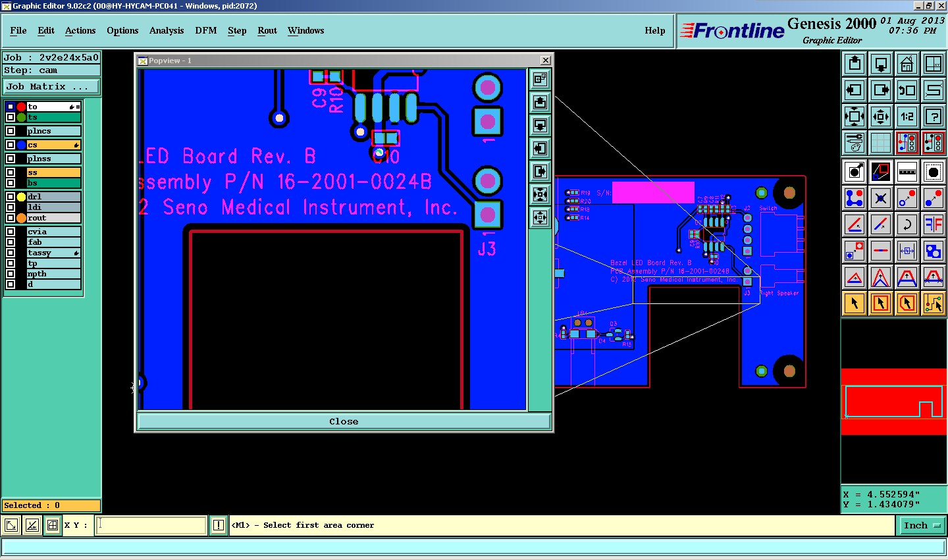This screenshot has height=560, width=948.
Task: Toggle the checkbox for layer cvia
Action: pyautogui.click(x=11, y=232)
